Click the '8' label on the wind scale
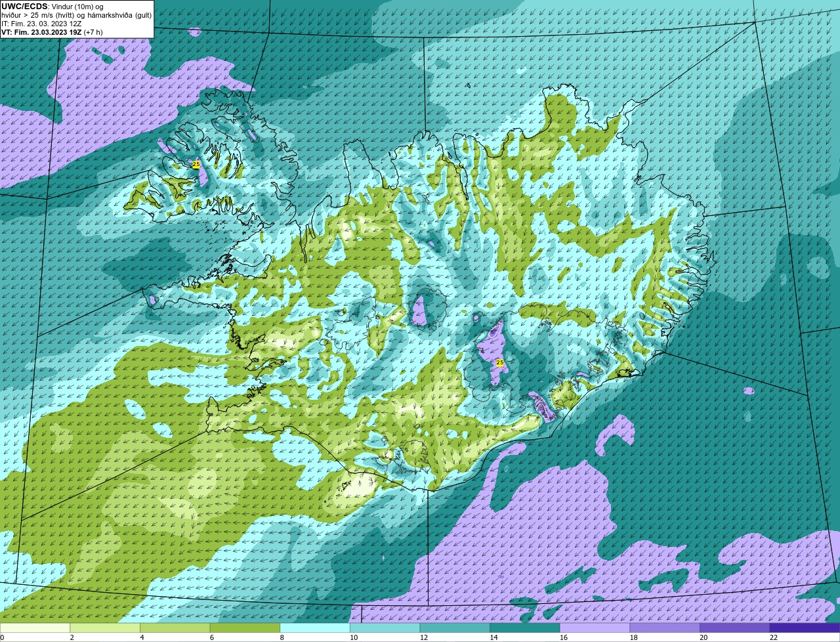Image resolution: width=840 pixels, height=642 pixels. pos(282,637)
